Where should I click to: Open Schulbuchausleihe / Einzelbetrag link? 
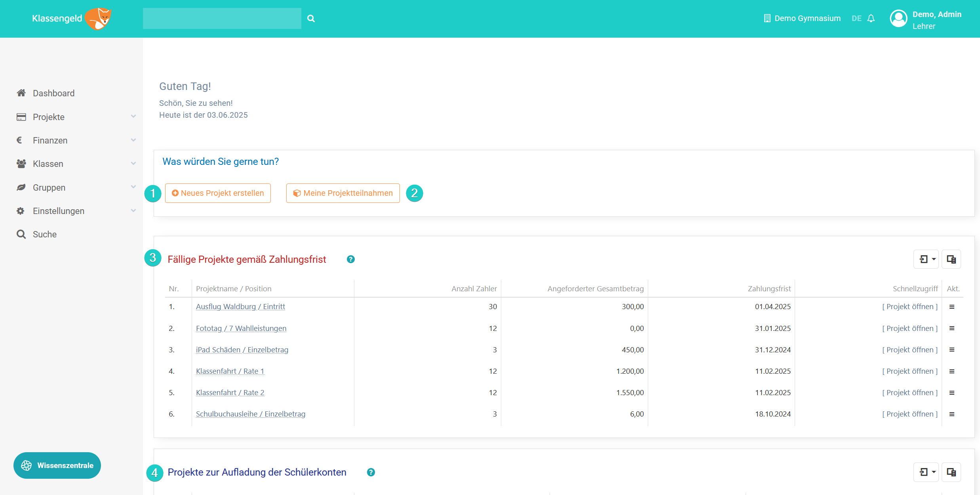tap(251, 414)
